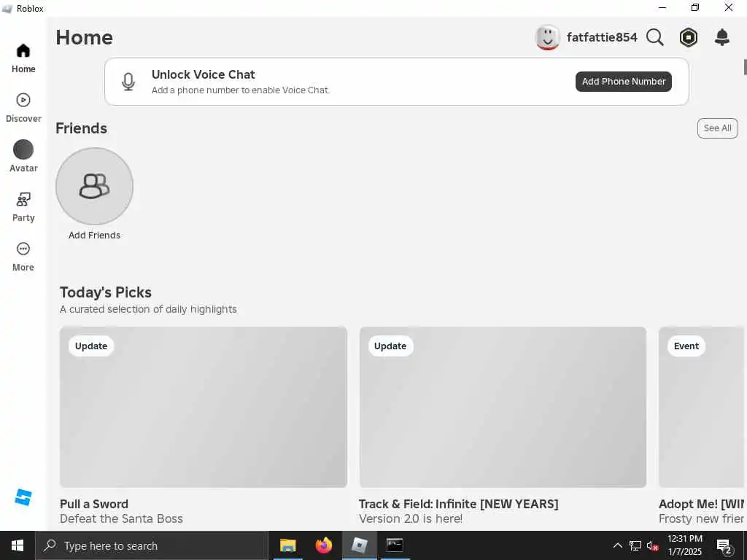
Task: Open the More menu in sidebar
Action: click(x=23, y=257)
